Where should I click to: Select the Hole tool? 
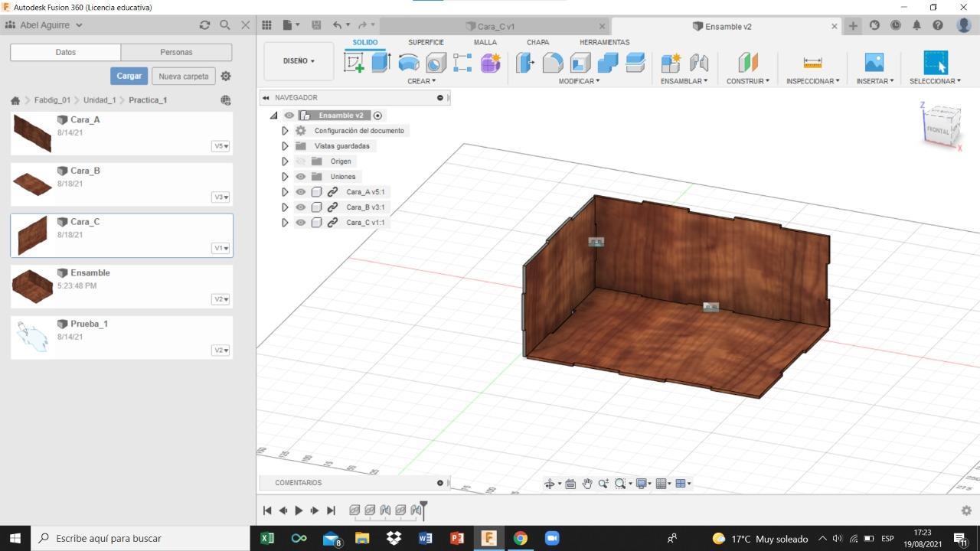coord(436,63)
